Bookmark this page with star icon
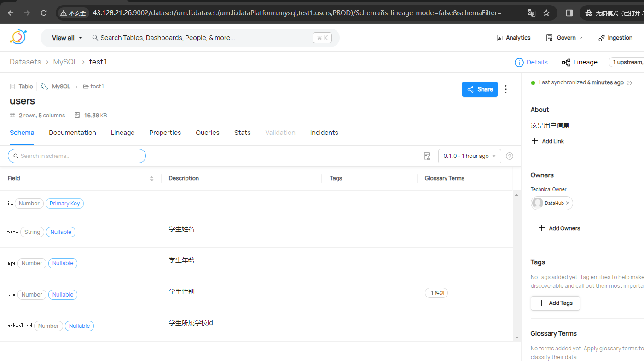The image size is (644, 361). pyautogui.click(x=546, y=13)
